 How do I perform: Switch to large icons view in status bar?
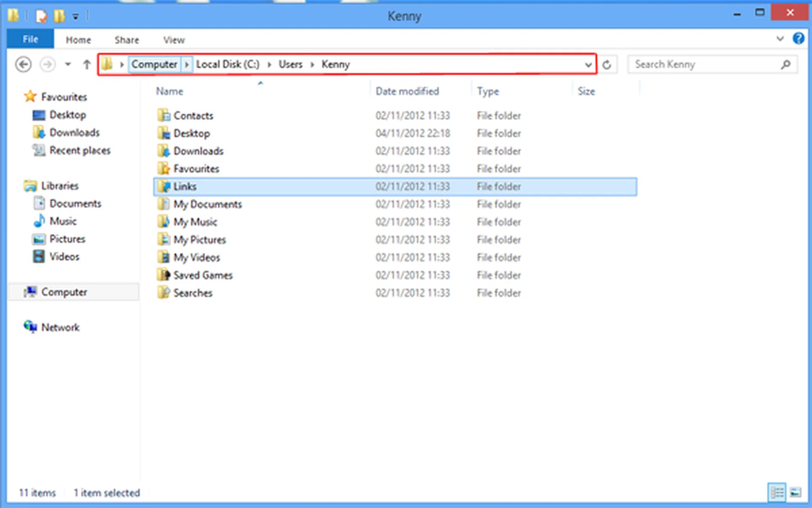pyautogui.click(x=795, y=492)
